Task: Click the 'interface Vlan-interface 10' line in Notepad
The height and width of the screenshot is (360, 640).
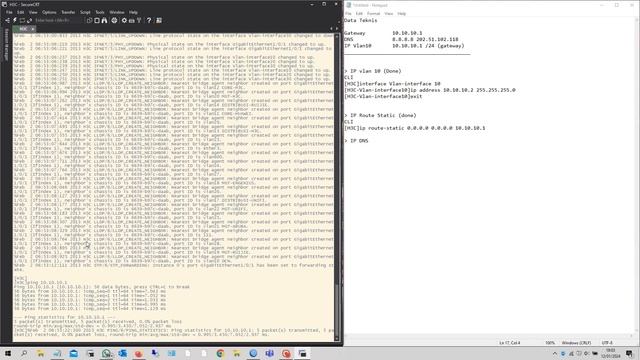Action: (x=392, y=84)
